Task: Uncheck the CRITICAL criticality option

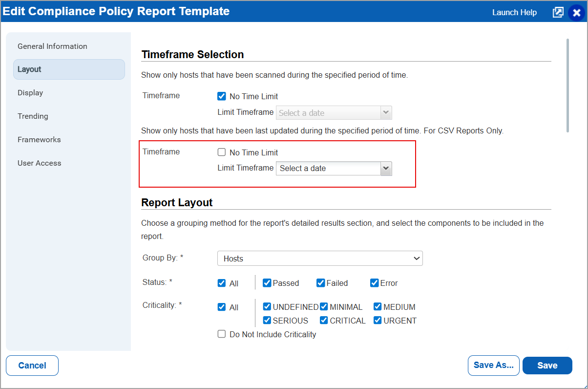Action: [x=323, y=320]
